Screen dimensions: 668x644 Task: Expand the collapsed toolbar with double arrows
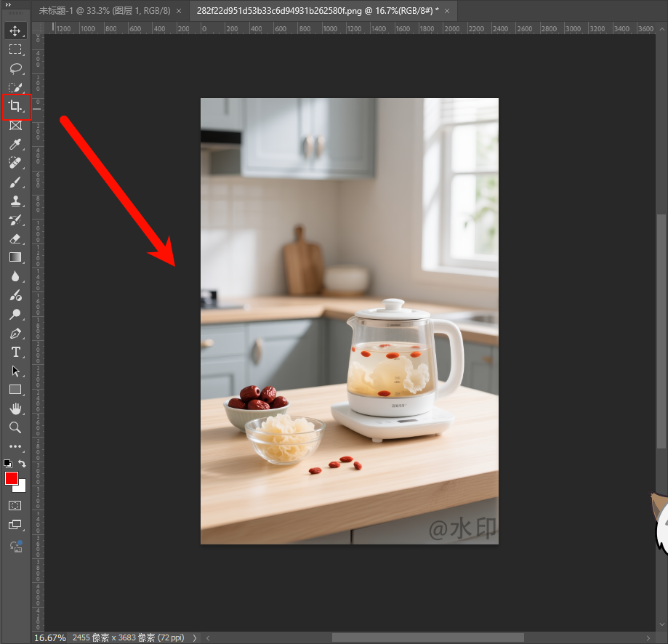point(8,4)
